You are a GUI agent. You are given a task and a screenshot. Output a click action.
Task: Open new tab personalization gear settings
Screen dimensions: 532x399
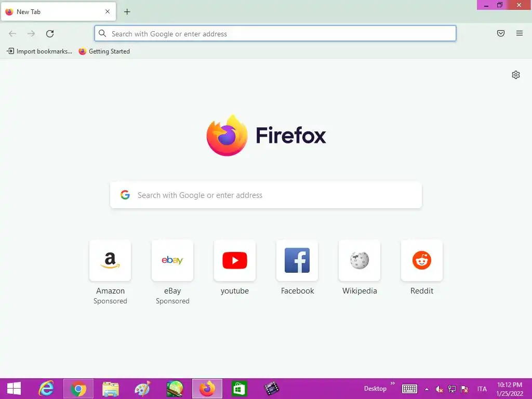[x=516, y=75]
